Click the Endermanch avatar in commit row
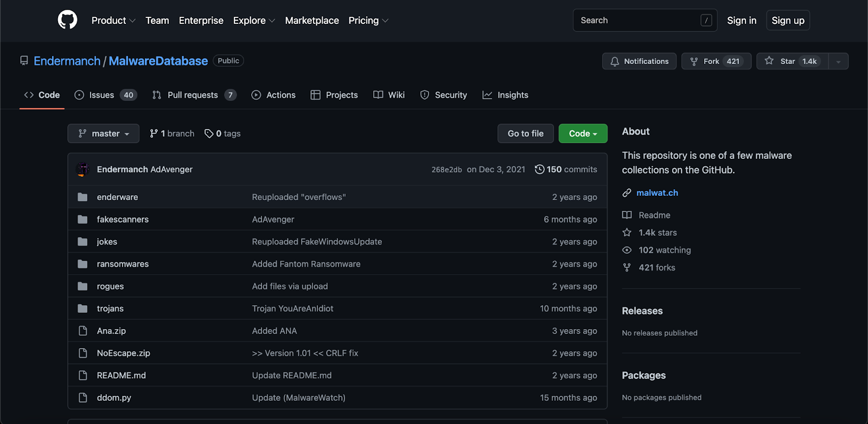The width and height of the screenshot is (868, 424). tap(83, 169)
